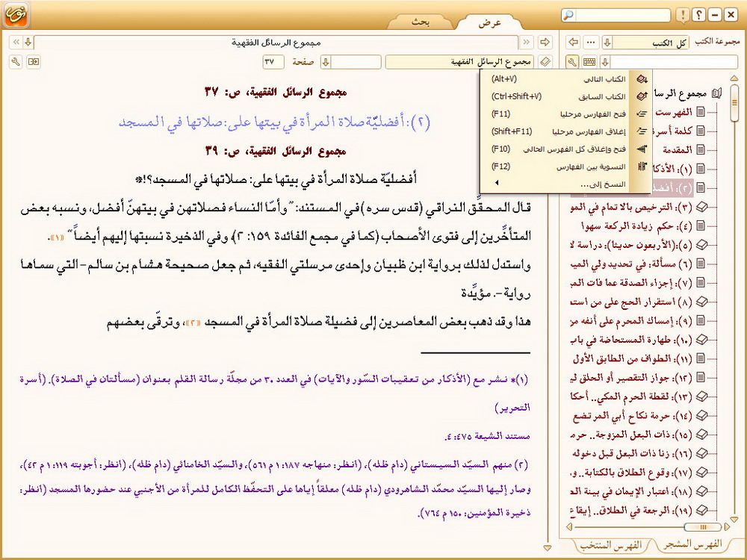Click the document icon beside كلمة أسرة
Image resolution: width=747 pixels, height=560 pixels.
[701, 131]
